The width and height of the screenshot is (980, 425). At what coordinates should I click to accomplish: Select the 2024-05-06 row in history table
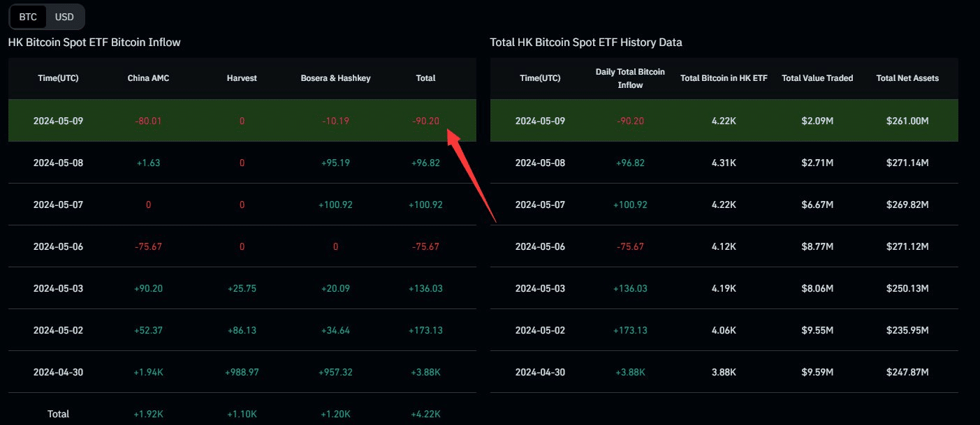[724, 246]
